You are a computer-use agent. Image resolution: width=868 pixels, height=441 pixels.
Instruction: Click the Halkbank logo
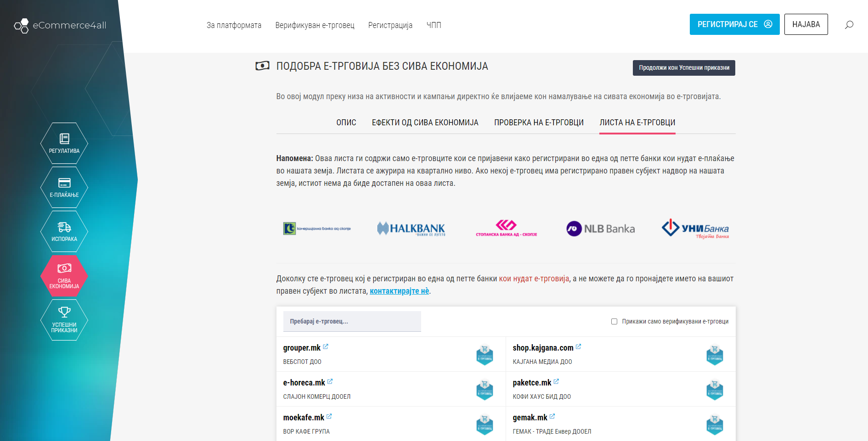pyautogui.click(x=411, y=229)
